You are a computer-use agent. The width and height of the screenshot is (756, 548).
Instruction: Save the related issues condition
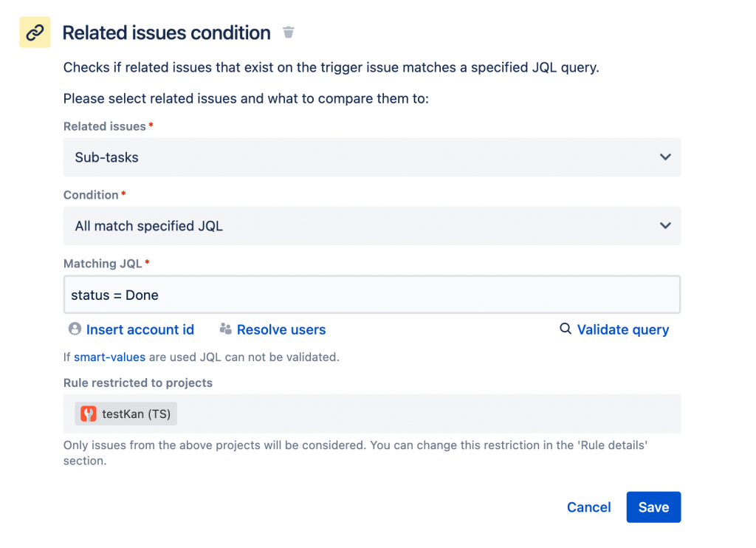tap(653, 507)
